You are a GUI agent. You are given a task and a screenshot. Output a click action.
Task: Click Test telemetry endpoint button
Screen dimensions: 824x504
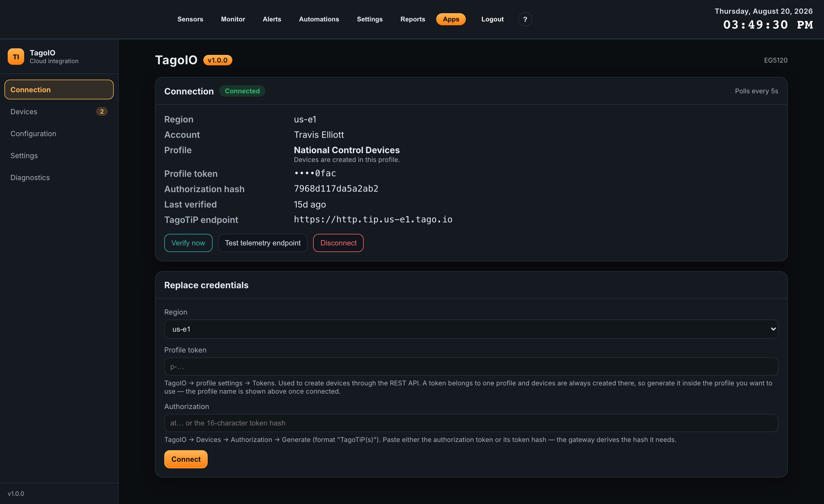point(263,243)
